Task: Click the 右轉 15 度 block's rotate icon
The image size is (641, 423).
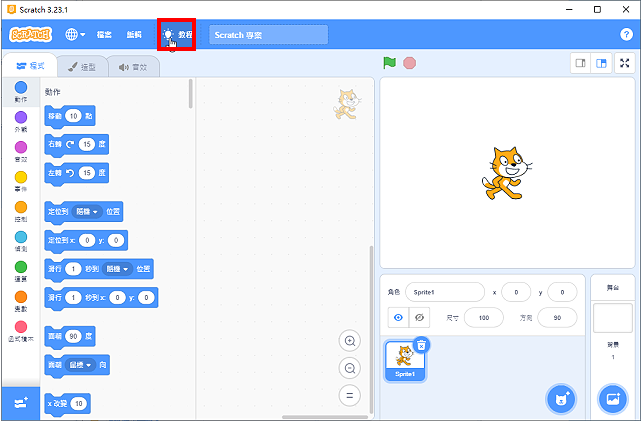Action: 70,144
